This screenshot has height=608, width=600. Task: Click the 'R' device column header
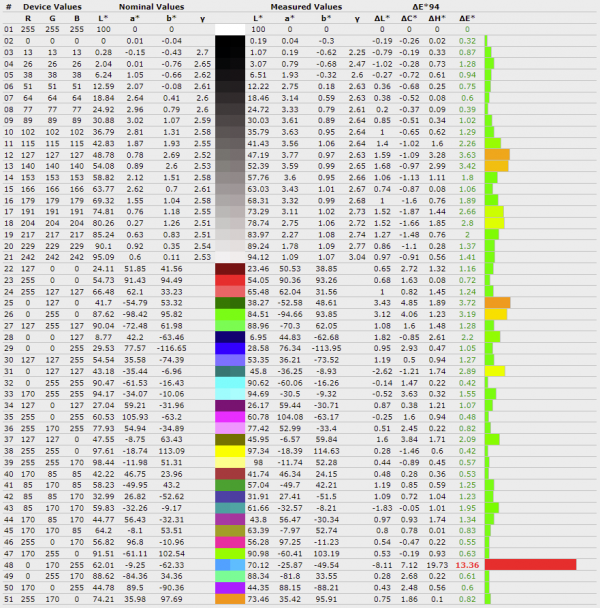tap(28, 18)
